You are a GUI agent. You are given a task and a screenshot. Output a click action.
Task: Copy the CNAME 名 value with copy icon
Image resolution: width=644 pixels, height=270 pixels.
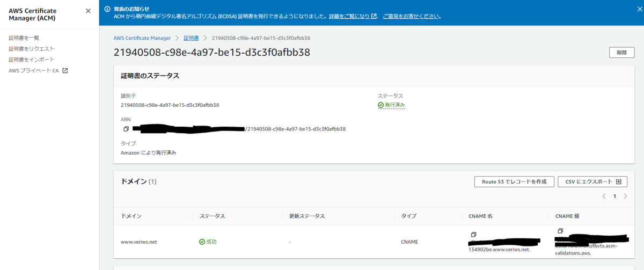pyautogui.click(x=473, y=235)
